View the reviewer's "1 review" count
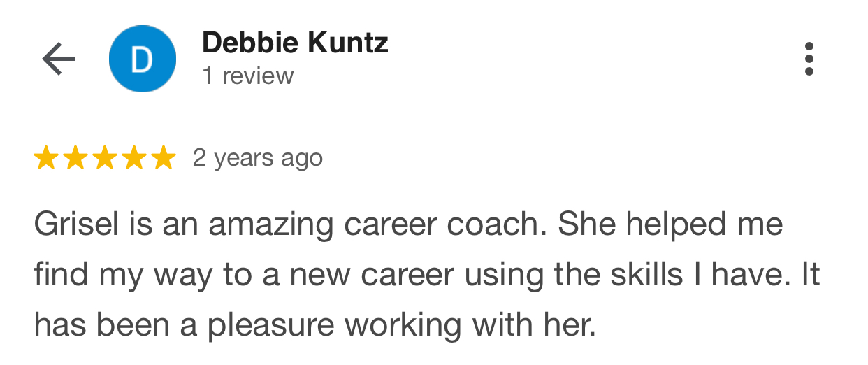Image resolution: width=868 pixels, height=365 pixels. (x=248, y=76)
